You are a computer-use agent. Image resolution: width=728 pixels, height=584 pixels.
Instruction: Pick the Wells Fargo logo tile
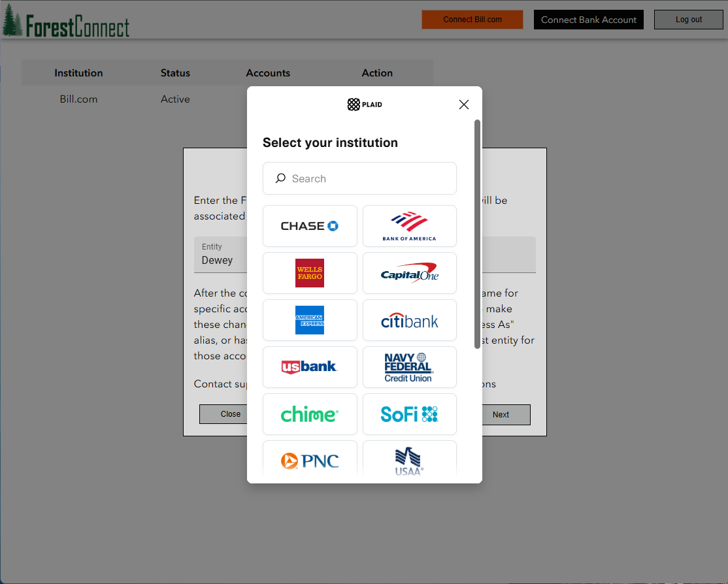coord(310,273)
